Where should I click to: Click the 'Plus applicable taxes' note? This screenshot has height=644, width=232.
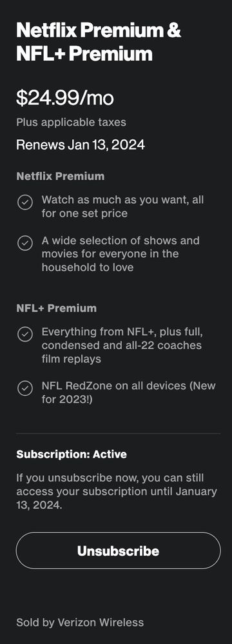click(71, 122)
